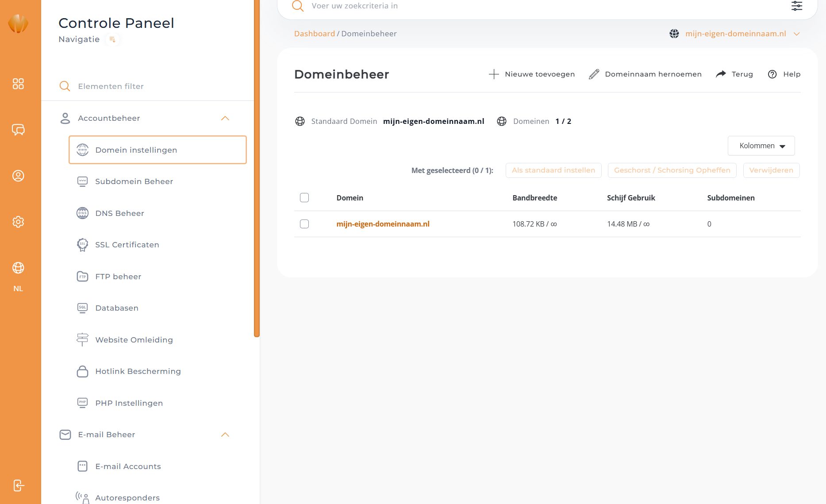Screen dimensions: 826x504
Task: Open Website Omleiding menu item
Action: pos(158,340)
